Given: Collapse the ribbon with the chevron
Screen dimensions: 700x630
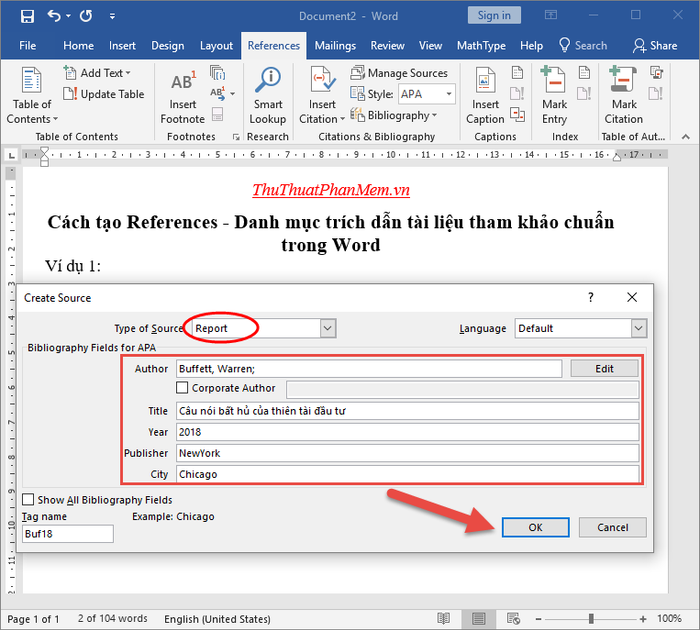Looking at the screenshot, I should pos(686,137).
